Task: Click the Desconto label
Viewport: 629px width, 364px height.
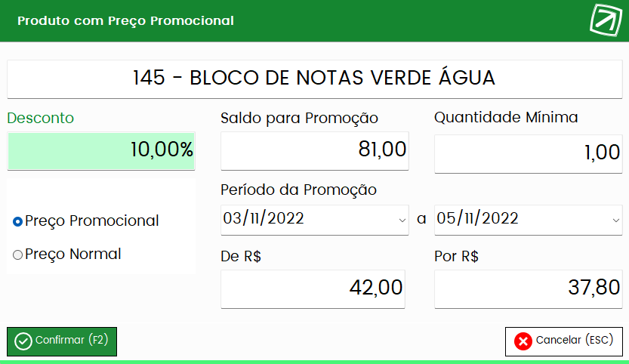Action: click(x=41, y=118)
